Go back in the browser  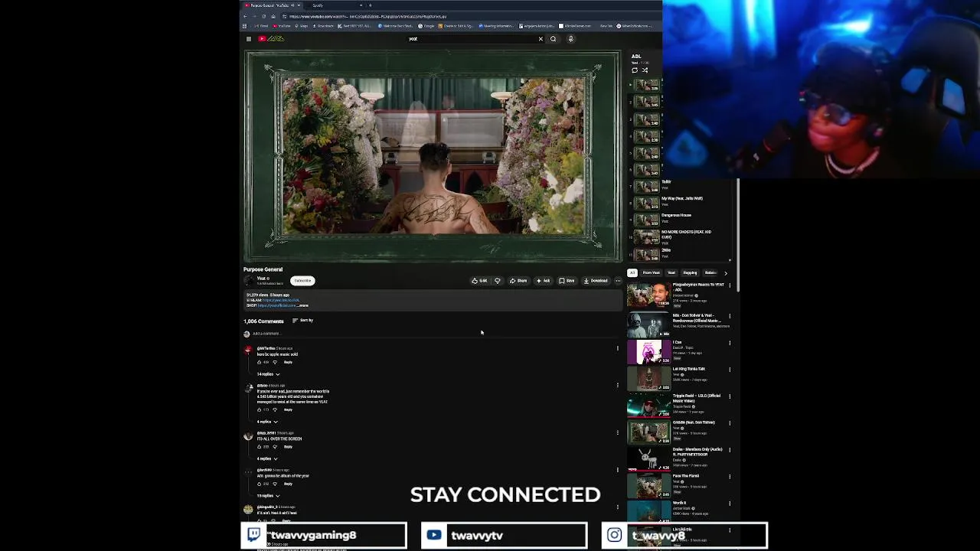tap(246, 16)
